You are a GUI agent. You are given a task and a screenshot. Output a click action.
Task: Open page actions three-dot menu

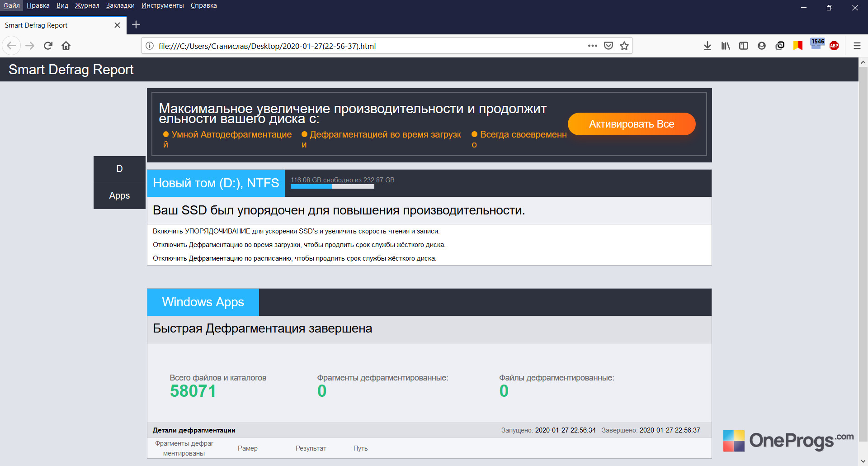[x=592, y=46]
